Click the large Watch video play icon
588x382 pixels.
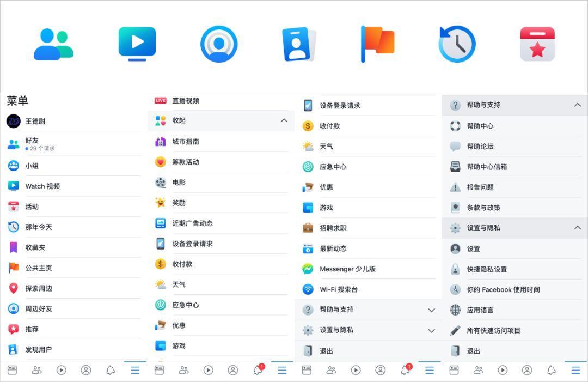point(137,44)
